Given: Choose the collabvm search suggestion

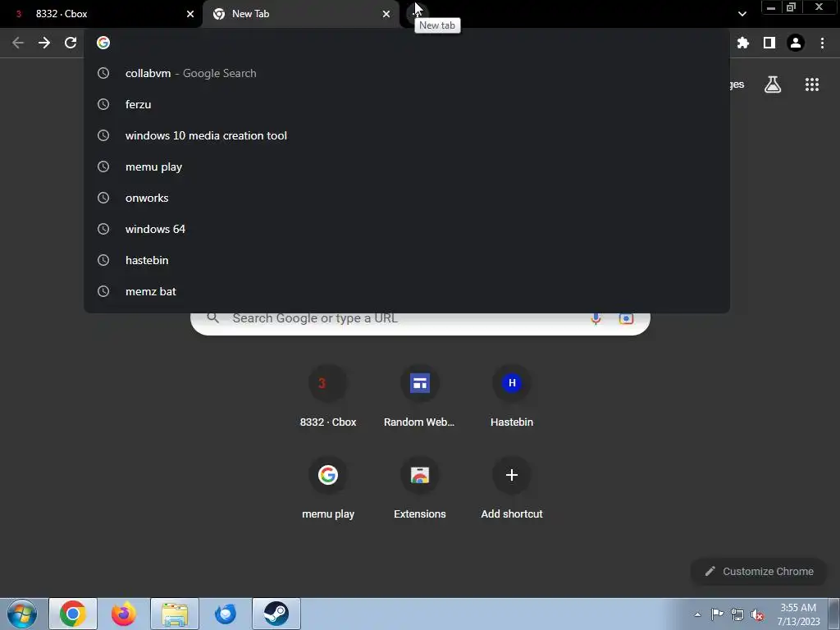Looking at the screenshot, I should [407, 73].
